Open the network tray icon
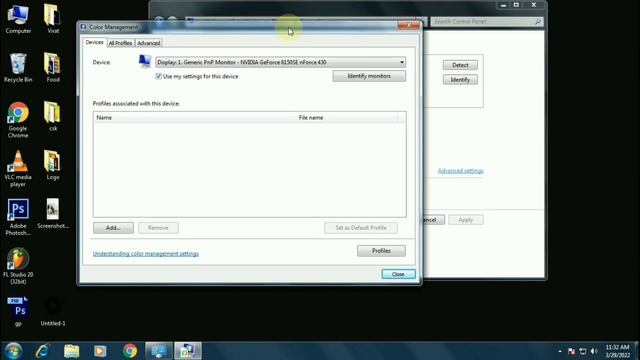 [583, 351]
